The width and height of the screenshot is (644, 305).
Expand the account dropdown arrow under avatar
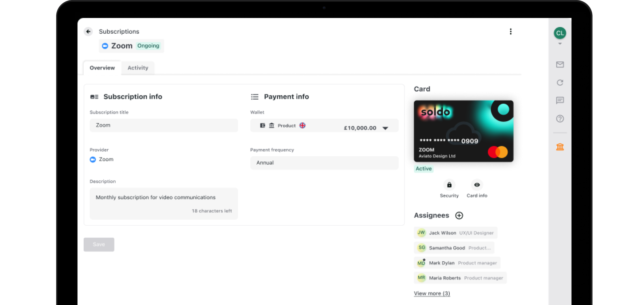[x=560, y=44]
